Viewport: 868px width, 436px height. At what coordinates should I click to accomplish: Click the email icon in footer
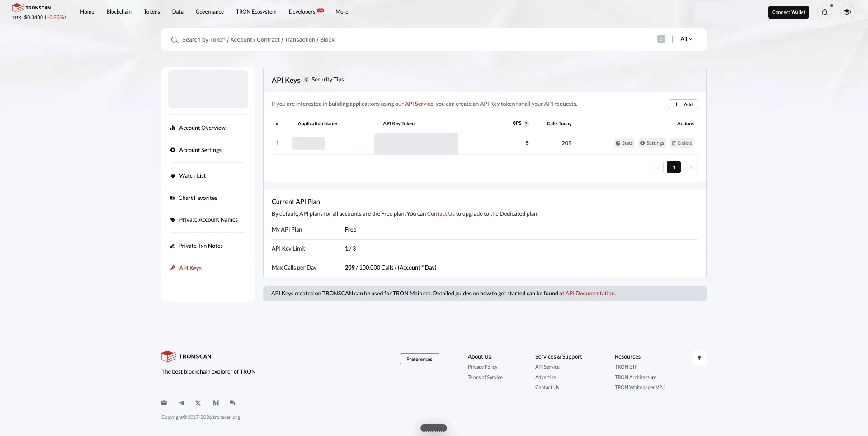164,403
